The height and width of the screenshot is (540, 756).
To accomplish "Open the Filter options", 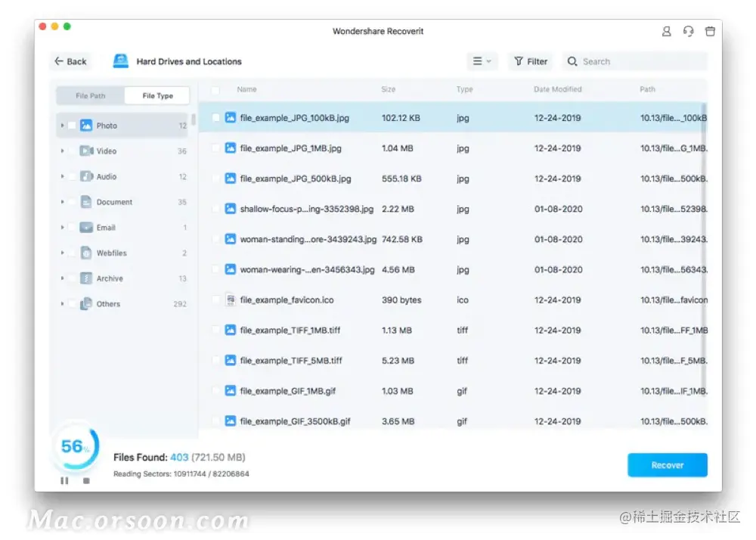I will (x=531, y=61).
